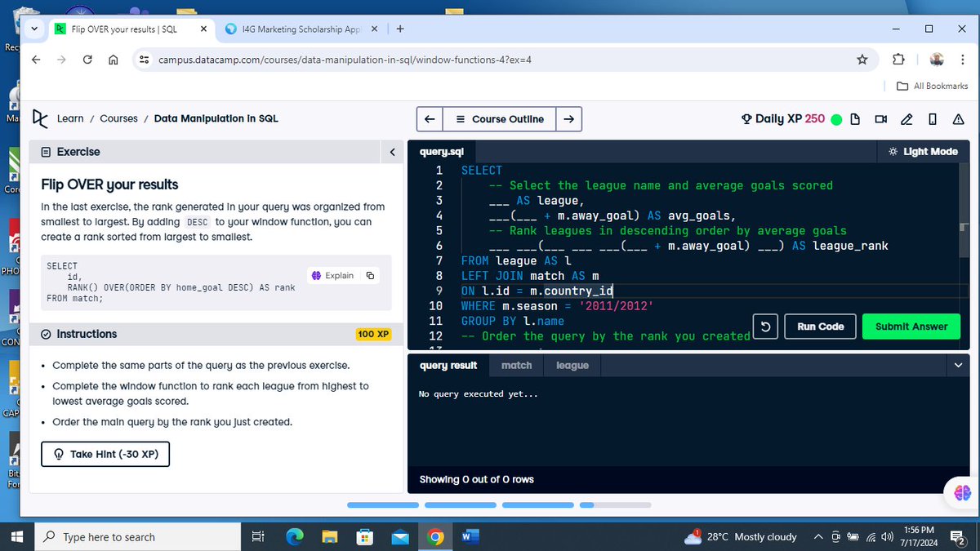Viewport: 980px width, 551px height.
Task: Close the Flip OVER your results tab
Action: coord(203,29)
